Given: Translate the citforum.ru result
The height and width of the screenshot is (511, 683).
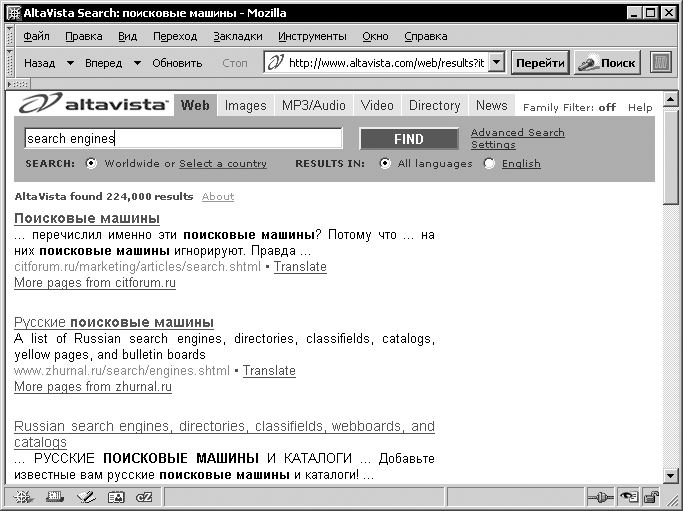Looking at the screenshot, I should [300, 267].
